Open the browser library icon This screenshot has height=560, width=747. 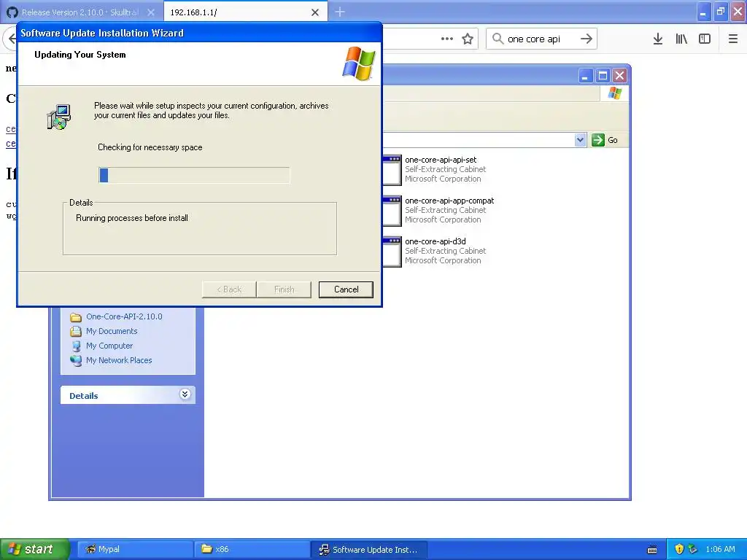[x=681, y=39]
